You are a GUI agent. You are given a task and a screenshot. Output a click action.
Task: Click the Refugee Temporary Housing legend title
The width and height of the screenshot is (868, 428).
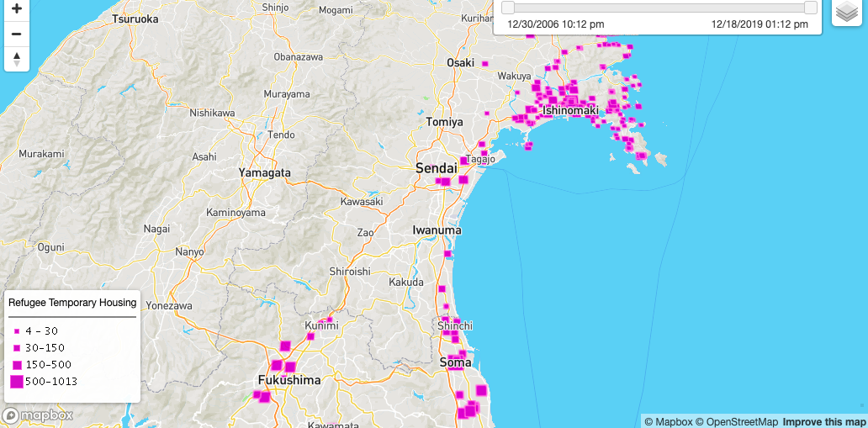tap(72, 303)
